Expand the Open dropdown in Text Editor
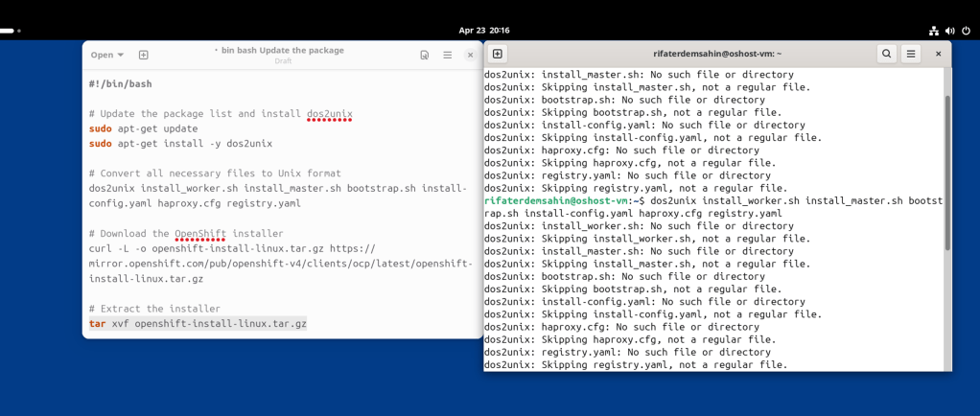The height and width of the screenshot is (416, 980). click(x=106, y=55)
